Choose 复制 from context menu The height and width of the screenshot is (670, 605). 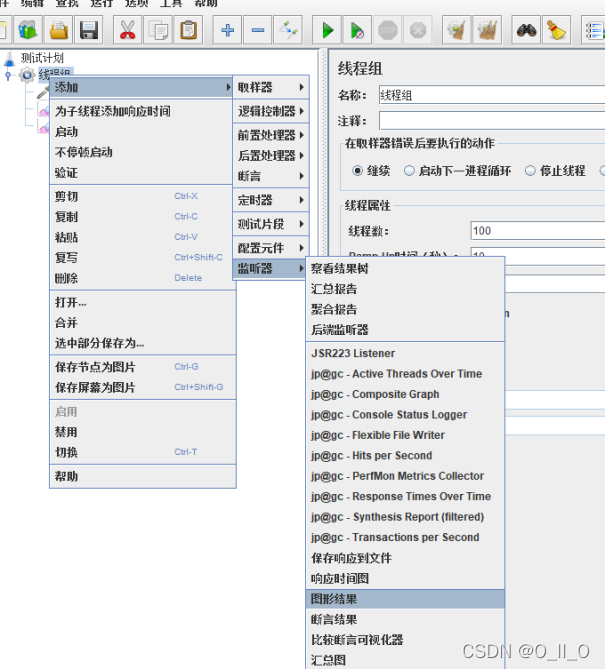143,217
